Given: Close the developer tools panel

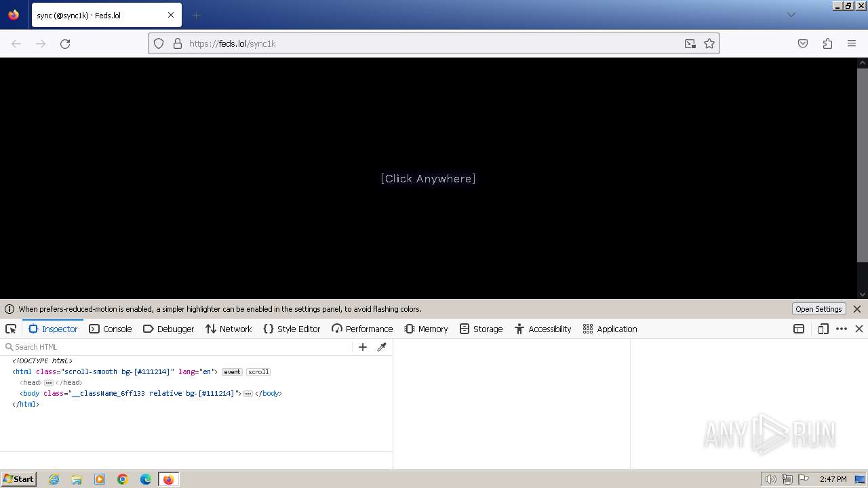Looking at the screenshot, I should (x=859, y=329).
